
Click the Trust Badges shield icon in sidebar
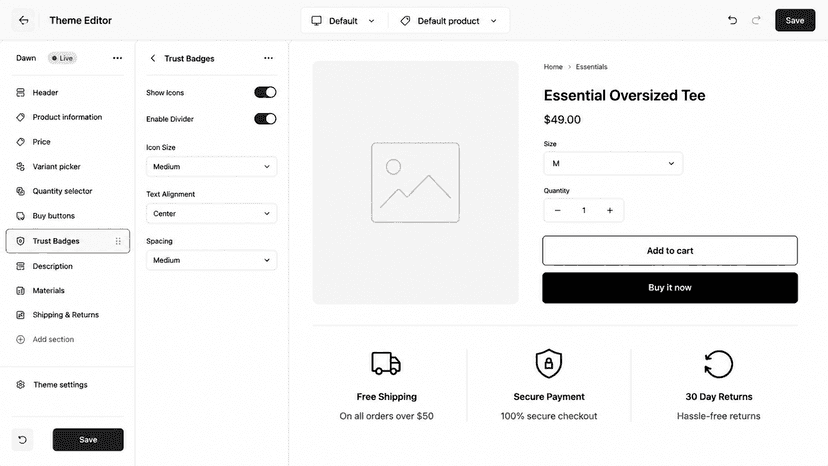(20, 241)
